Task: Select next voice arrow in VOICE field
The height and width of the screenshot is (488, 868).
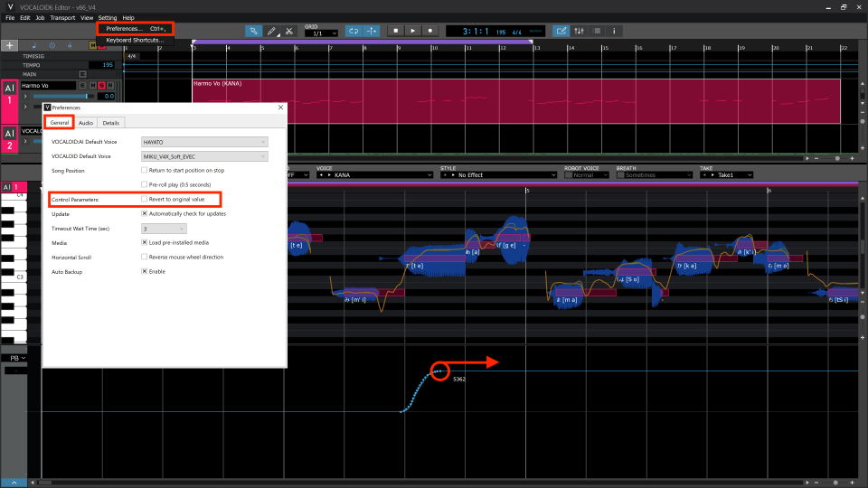Action: click(x=329, y=174)
